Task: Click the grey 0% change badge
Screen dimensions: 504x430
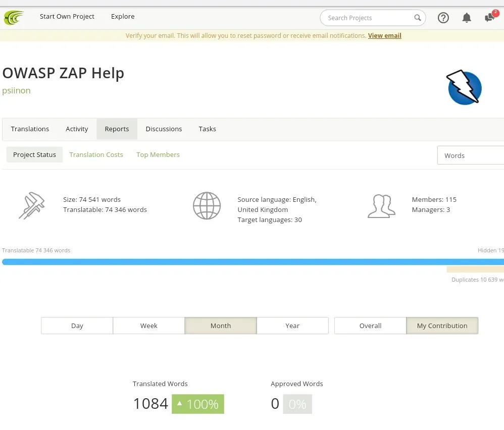Action: point(297,404)
